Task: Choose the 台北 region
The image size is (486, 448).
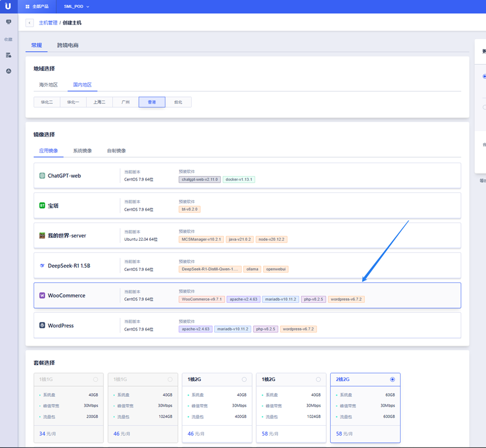Action: 178,102
